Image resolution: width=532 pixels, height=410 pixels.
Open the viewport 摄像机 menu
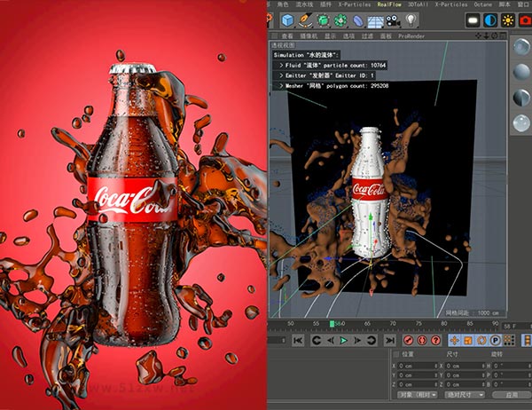pyautogui.click(x=309, y=35)
